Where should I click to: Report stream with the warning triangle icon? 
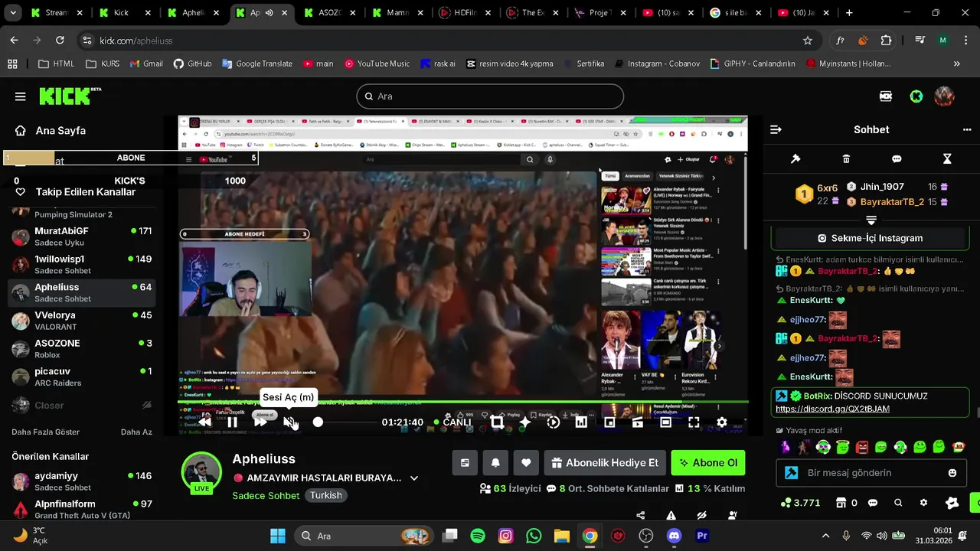pos(671,516)
